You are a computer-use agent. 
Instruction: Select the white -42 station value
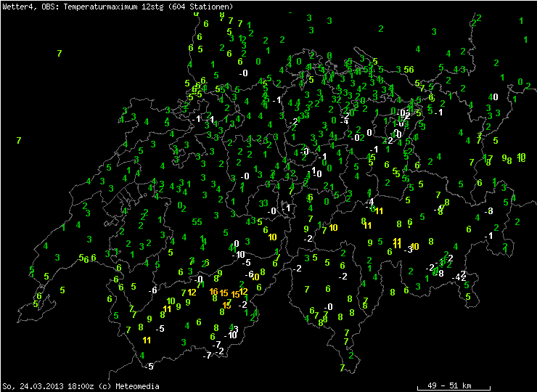point(459,277)
